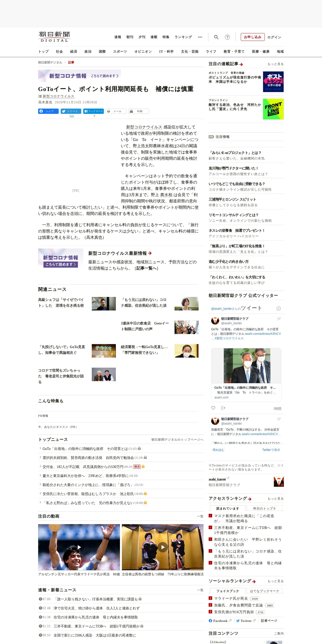322x644 pixels.
Task: Go to the スポーツ section
Action: [x=120, y=52]
